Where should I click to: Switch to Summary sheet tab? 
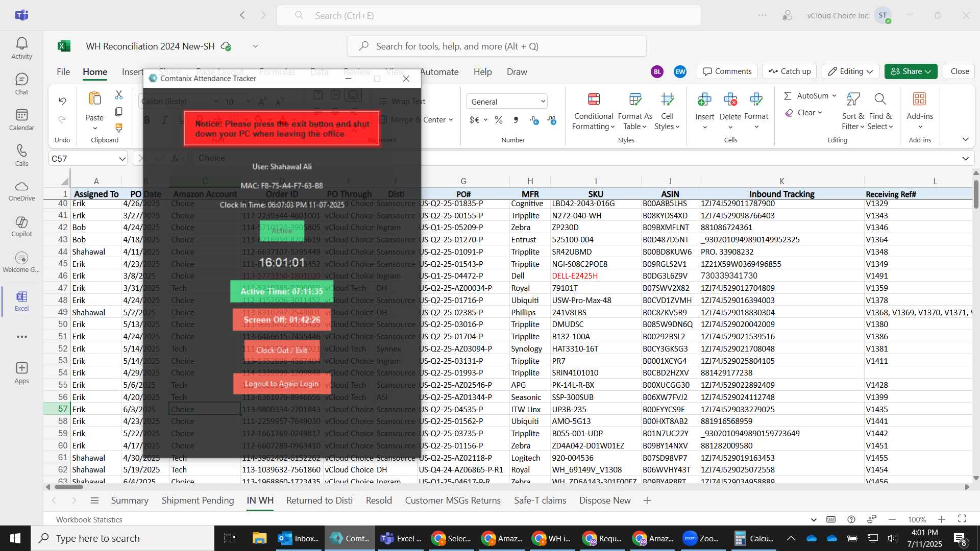130,500
